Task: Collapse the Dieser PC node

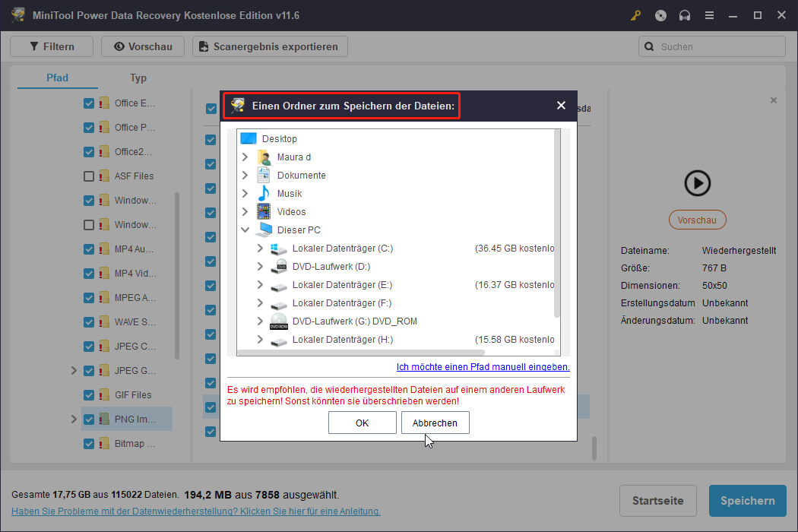Action: (x=245, y=230)
